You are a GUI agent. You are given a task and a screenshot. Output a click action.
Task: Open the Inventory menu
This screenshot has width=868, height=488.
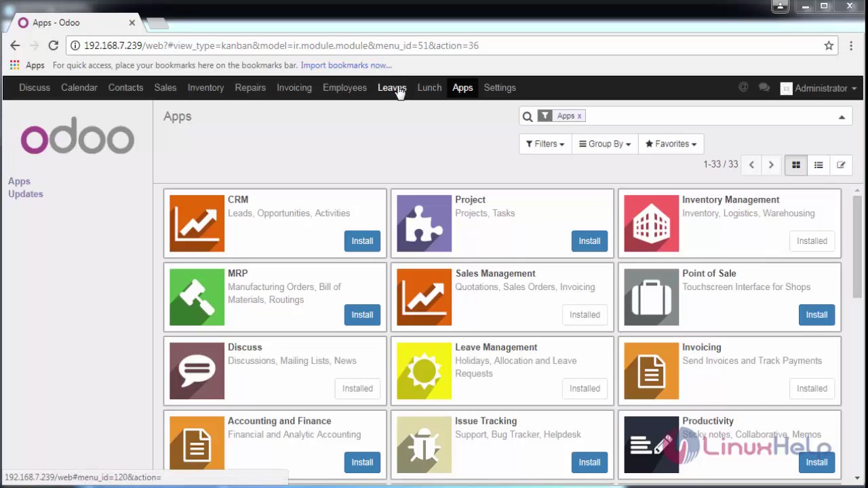pos(205,87)
